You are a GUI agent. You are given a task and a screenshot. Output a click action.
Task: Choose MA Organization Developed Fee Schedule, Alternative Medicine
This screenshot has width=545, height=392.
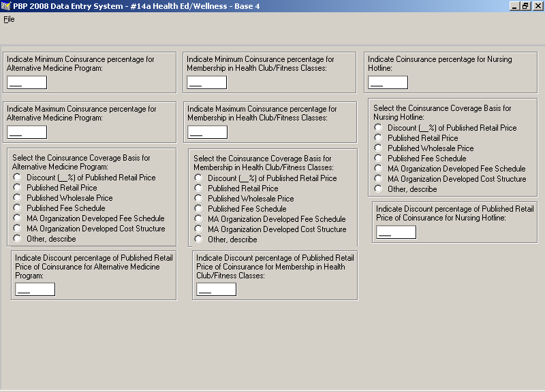[89, 218]
